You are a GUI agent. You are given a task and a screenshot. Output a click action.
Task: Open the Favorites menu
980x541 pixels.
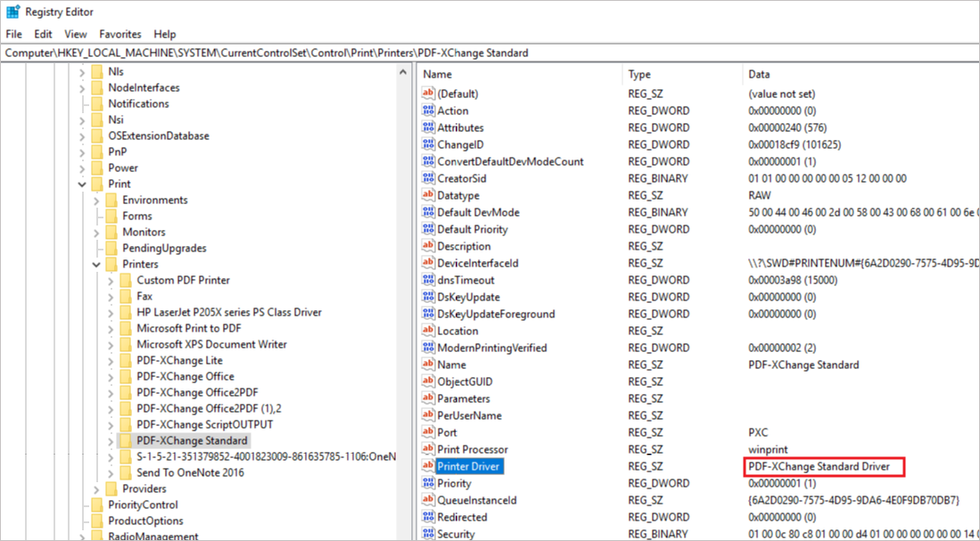(x=120, y=35)
